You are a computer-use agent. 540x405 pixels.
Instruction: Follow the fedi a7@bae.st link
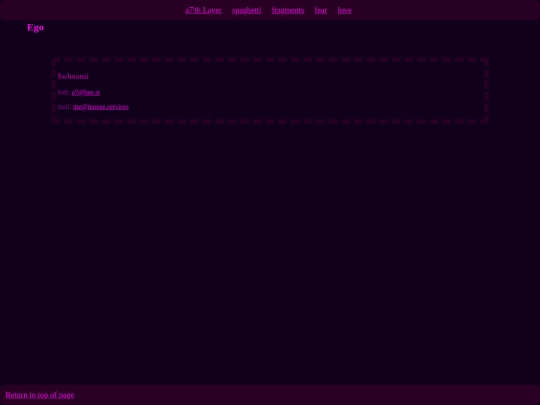pos(86,92)
